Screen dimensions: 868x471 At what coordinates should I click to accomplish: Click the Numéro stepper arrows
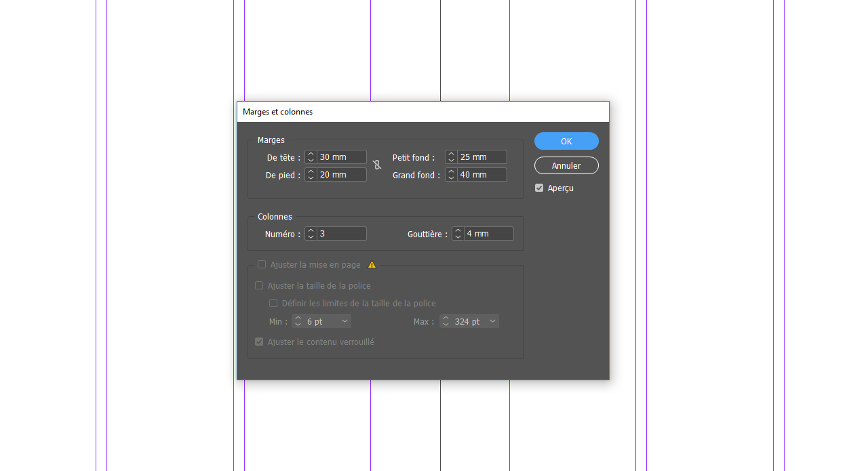point(311,233)
